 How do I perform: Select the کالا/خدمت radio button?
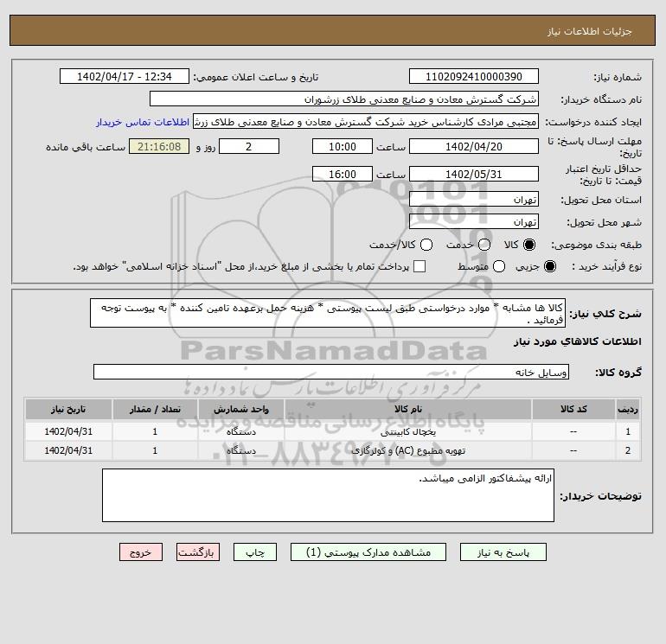426,245
